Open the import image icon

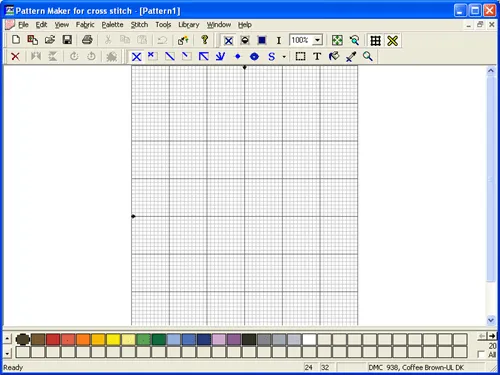click(33, 40)
